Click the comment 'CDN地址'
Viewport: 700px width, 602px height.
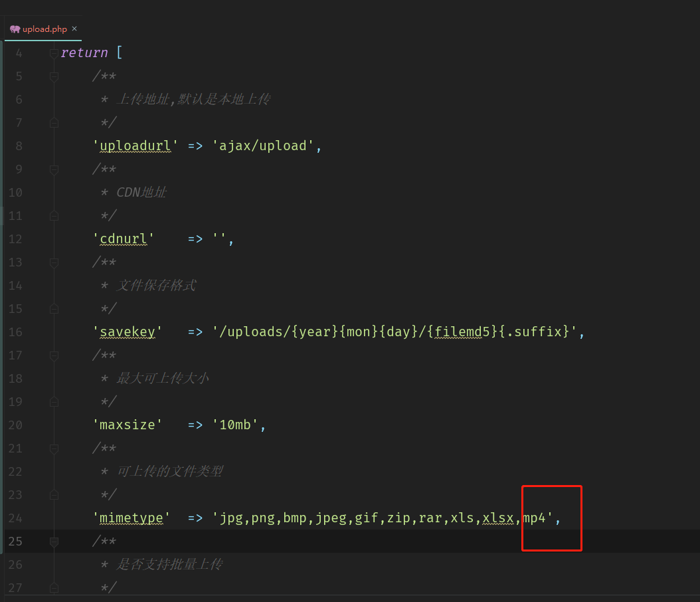141,193
